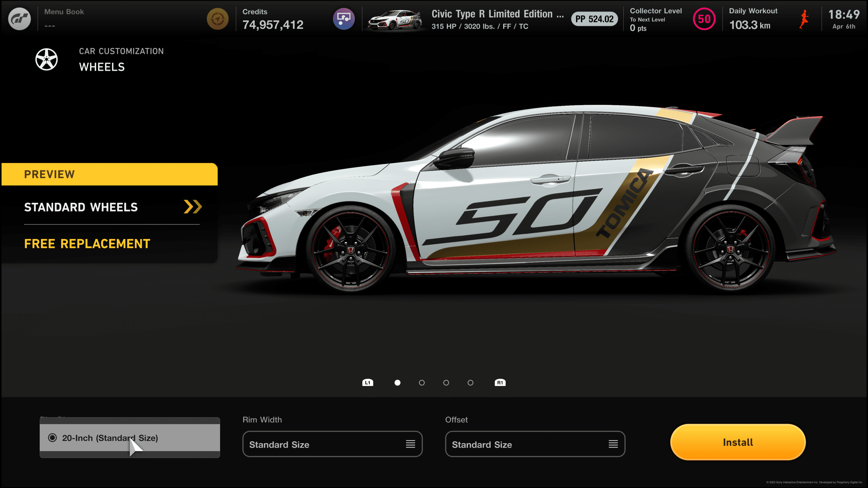Select 20-Inch (Standard Size) radio option
Screen dimensions: 868x488
point(130,438)
